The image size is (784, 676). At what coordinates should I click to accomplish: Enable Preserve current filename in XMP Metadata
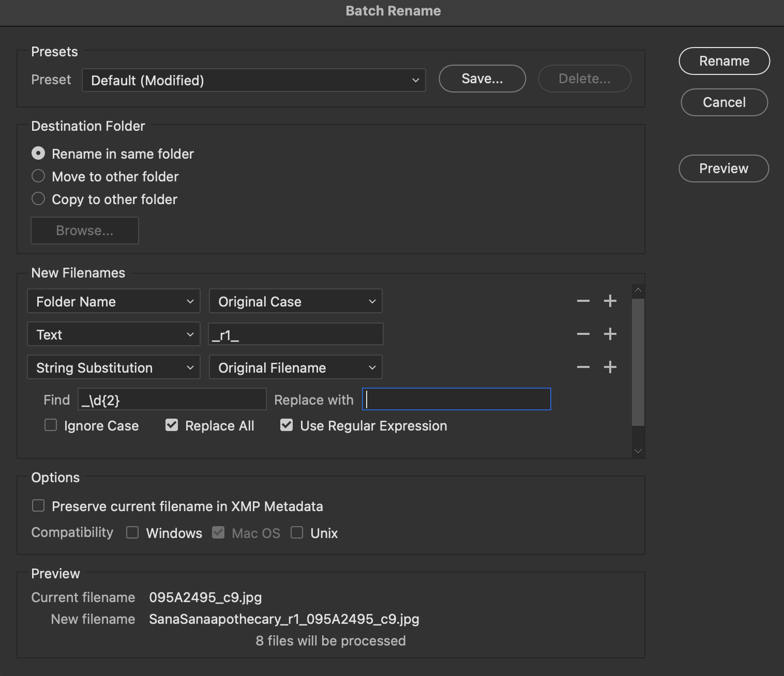[x=38, y=506]
